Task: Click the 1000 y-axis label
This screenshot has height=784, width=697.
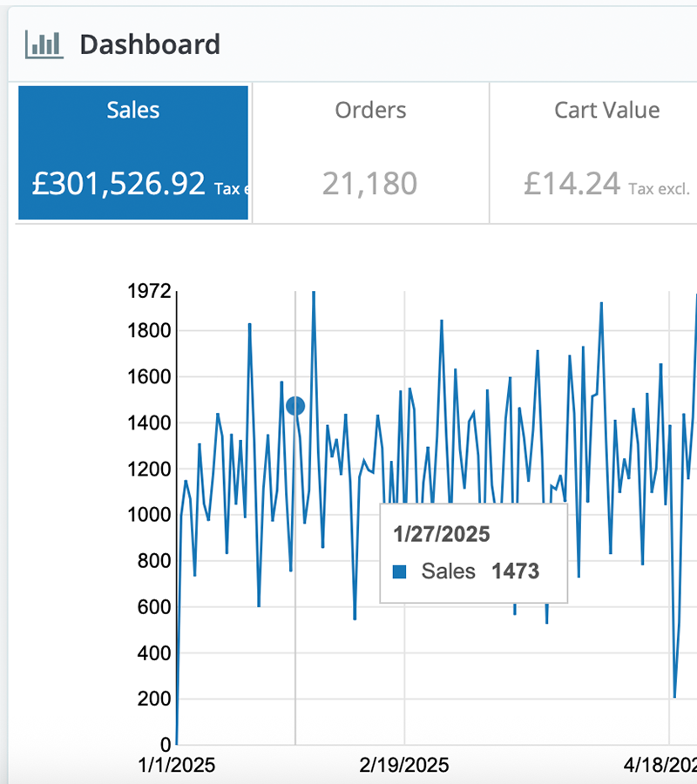Action: (x=149, y=515)
